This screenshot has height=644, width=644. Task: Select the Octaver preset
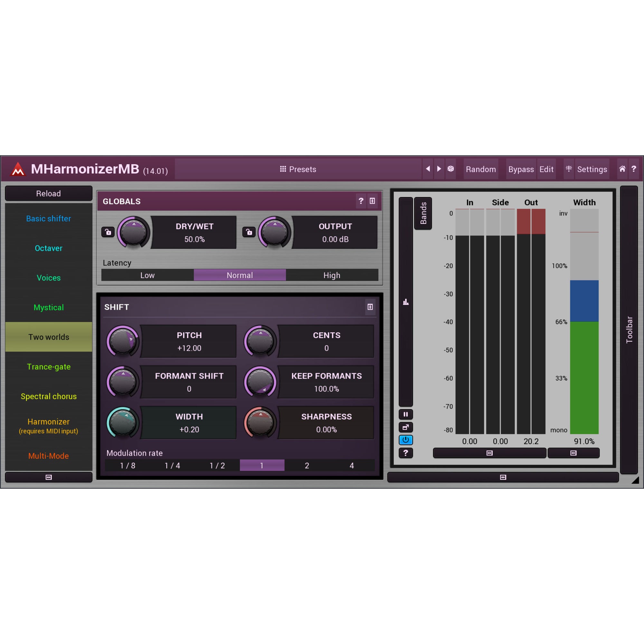tap(49, 248)
